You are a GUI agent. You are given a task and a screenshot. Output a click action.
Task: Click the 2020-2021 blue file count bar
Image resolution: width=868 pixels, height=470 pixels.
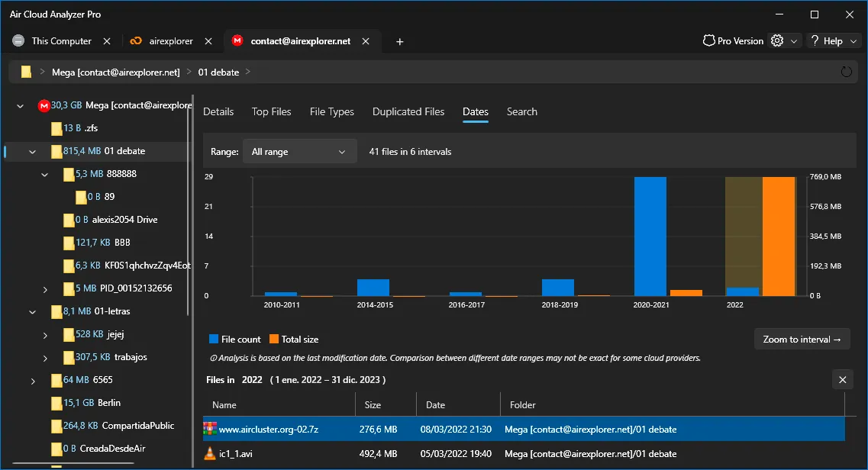(x=650, y=237)
